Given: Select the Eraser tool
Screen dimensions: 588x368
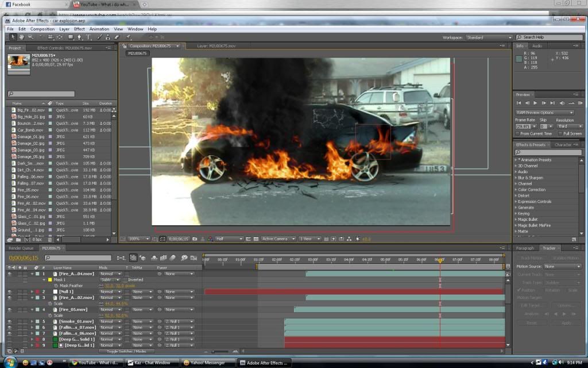Looking at the screenshot, I should (117, 37).
